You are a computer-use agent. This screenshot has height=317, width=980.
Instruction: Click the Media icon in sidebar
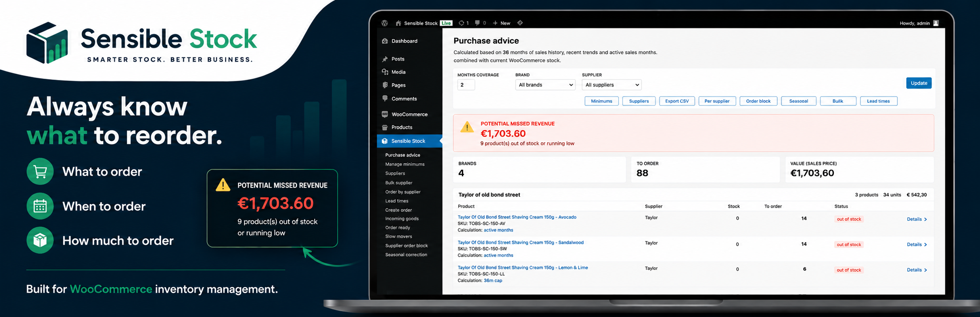pyautogui.click(x=385, y=72)
